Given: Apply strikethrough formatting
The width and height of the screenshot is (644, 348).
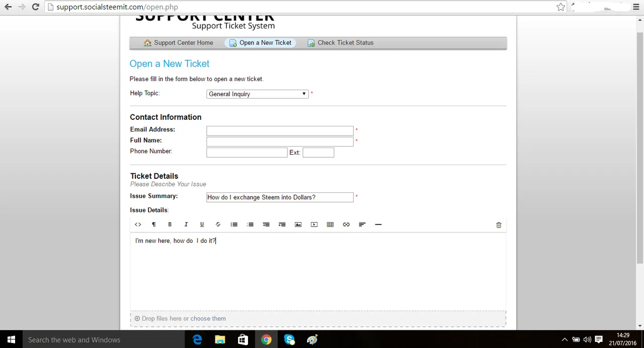Looking at the screenshot, I should click(x=218, y=225).
